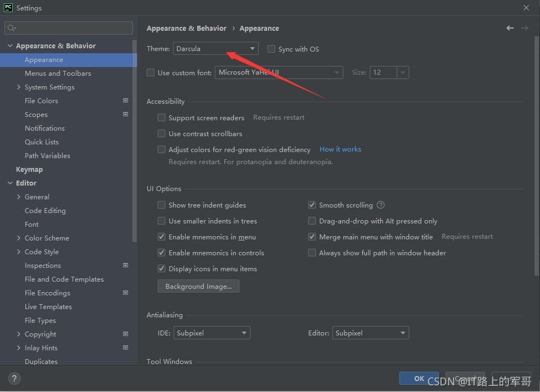Open the Editor antialiasing dropdown
Screen dimensions: 540x392
tap(371, 333)
